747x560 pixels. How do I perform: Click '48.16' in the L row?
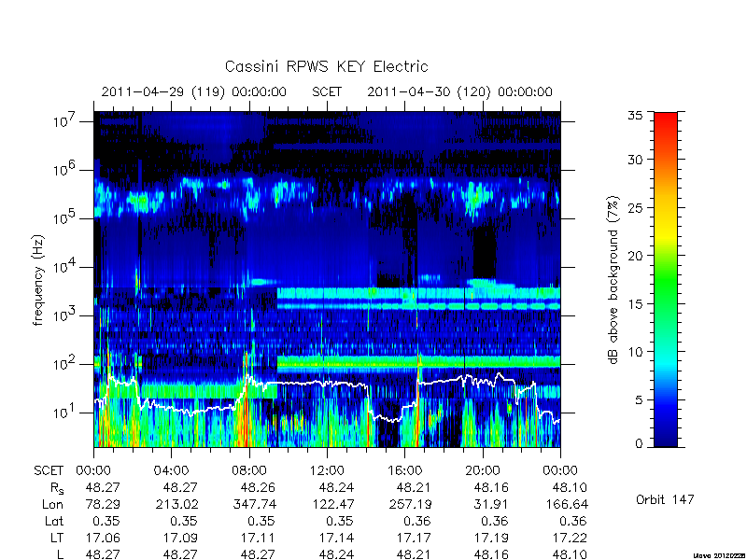[x=491, y=554]
